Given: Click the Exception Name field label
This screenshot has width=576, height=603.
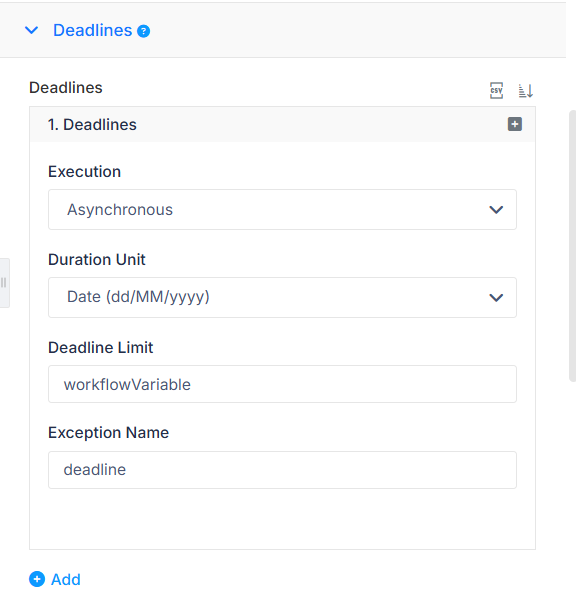Looking at the screenshot, I should coord(108,433).
